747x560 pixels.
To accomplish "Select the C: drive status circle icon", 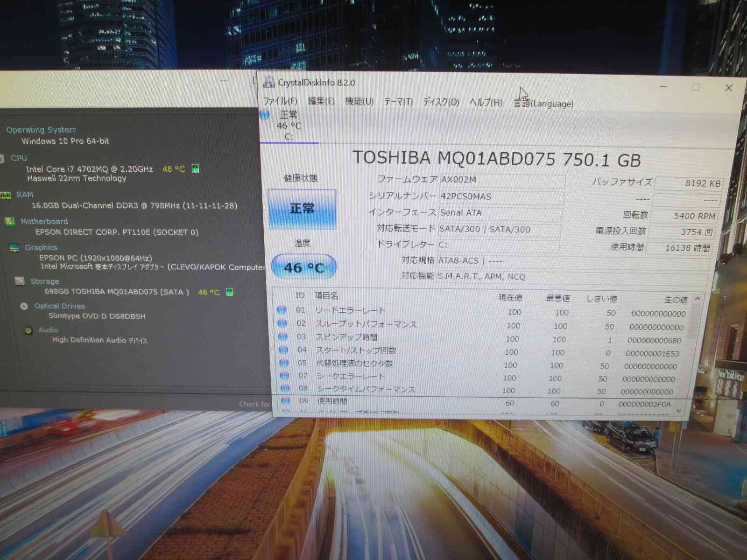I will point(265,114).
